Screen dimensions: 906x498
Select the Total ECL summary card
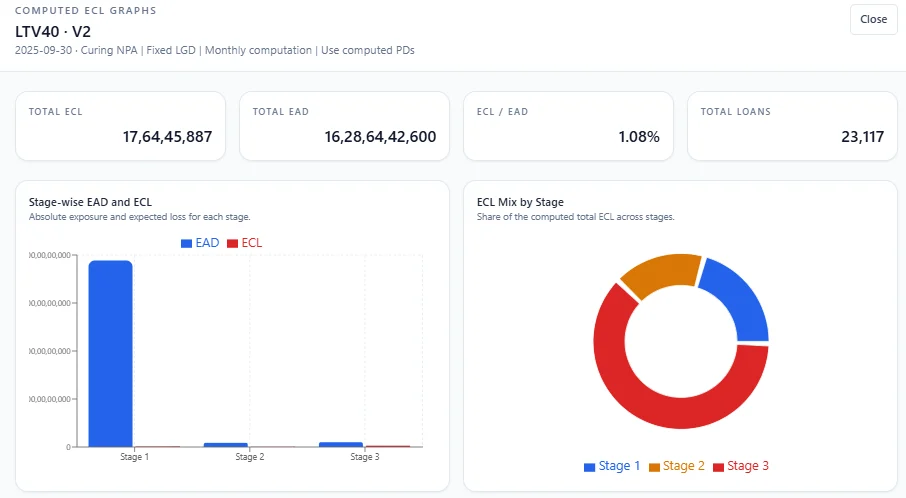[120, 126]
